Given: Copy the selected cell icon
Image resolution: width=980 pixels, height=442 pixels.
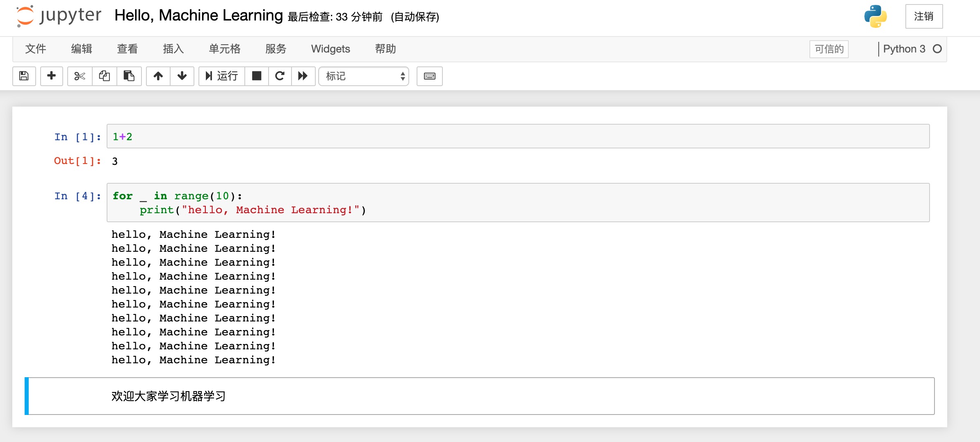Looking at the screenshot, I should 105,76.
